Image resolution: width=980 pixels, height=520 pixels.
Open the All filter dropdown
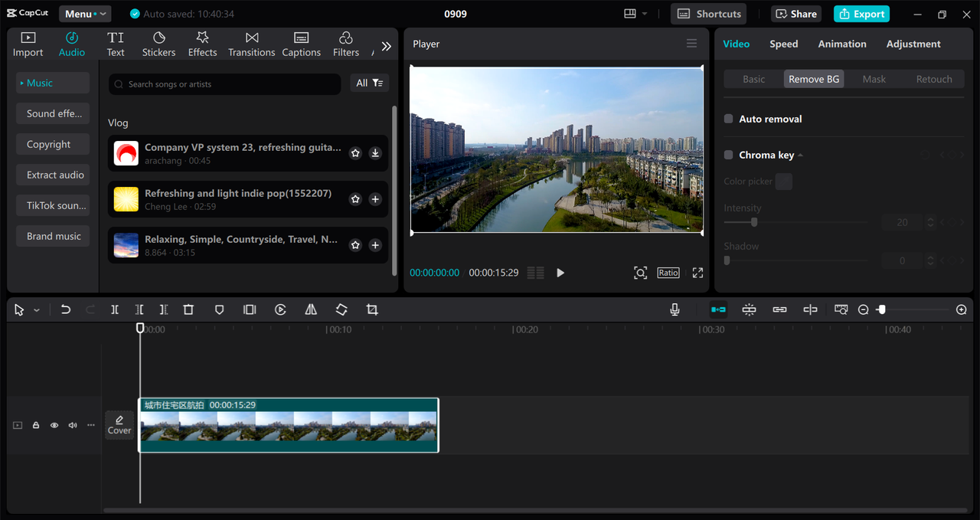pyautogui.click(x=370, y=83)
